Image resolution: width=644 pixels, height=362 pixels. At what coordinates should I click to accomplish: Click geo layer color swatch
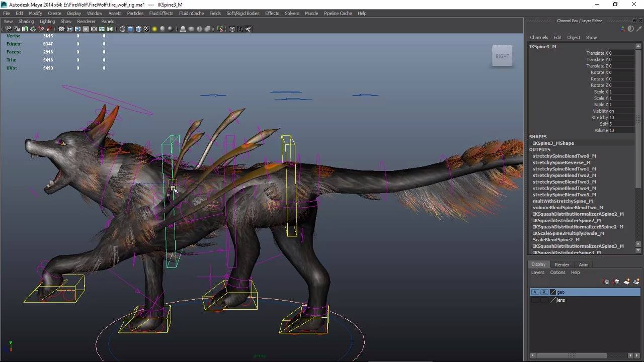pyautogui.click(x=553, y=292)
